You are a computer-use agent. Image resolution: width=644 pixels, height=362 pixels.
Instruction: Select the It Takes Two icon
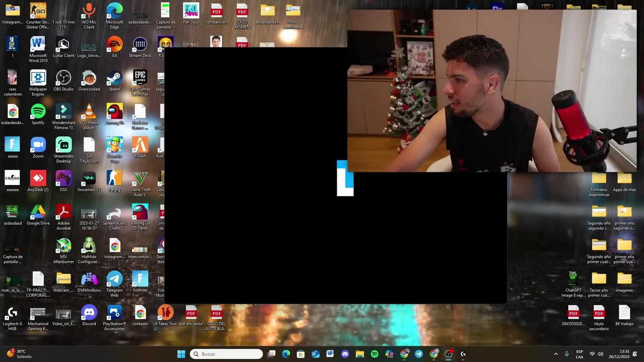pos(166,316)
